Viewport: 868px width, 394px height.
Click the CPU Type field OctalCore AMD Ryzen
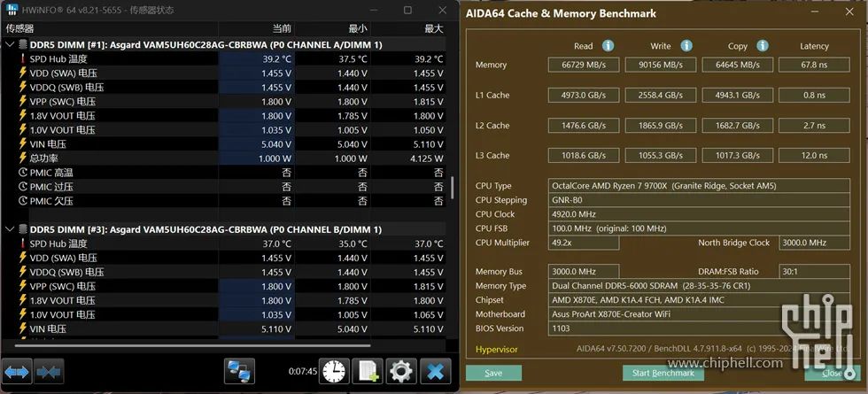pos(699,186)
